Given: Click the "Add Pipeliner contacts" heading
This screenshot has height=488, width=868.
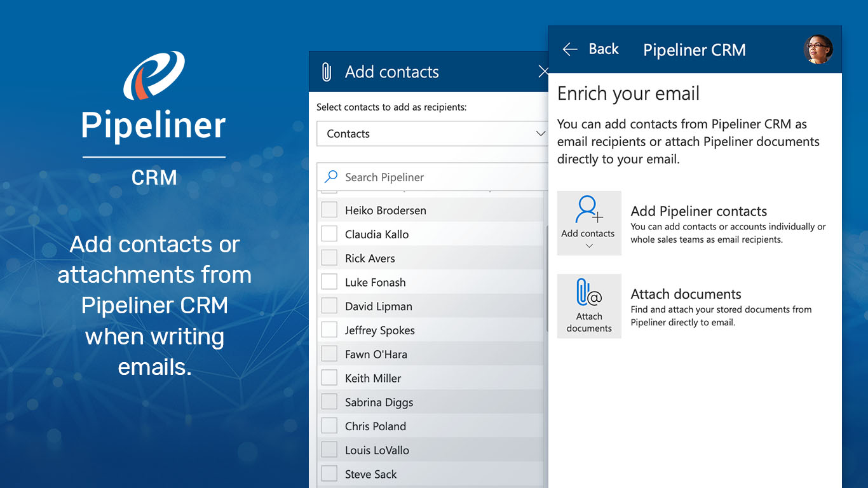Looking at the screenshot, I should click(699, 212).
